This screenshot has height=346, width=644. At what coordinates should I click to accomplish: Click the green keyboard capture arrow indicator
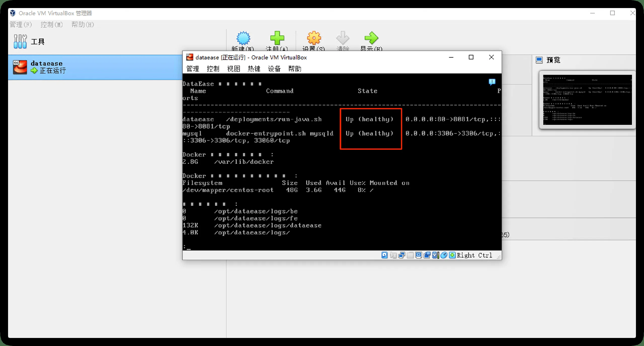[452, 255]
